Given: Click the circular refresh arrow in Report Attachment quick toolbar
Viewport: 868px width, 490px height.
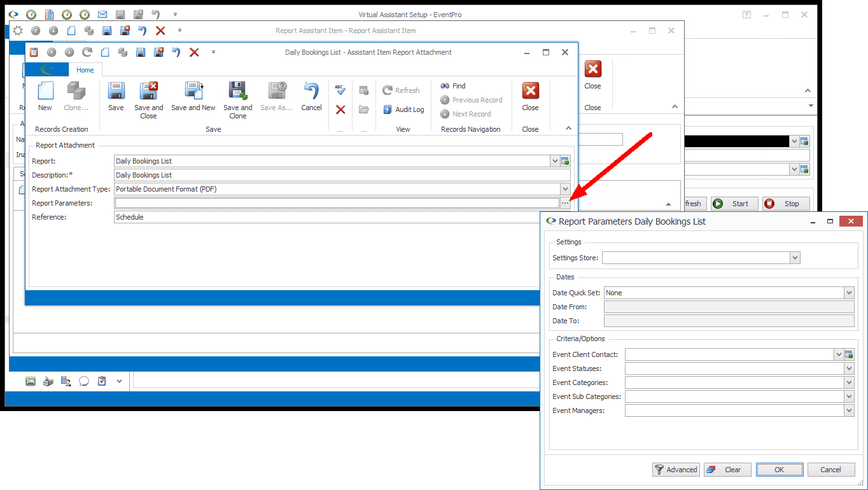Looking at the screenshot, I should click(x=87, y=52).
